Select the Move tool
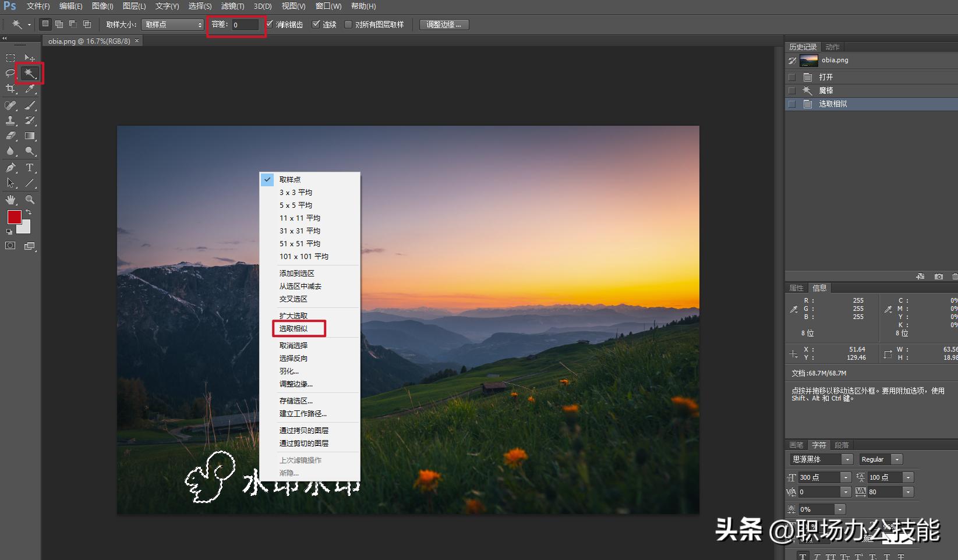The width and height of the screenshot is (958, 560). pyautogui.click(x=29, y=58)
